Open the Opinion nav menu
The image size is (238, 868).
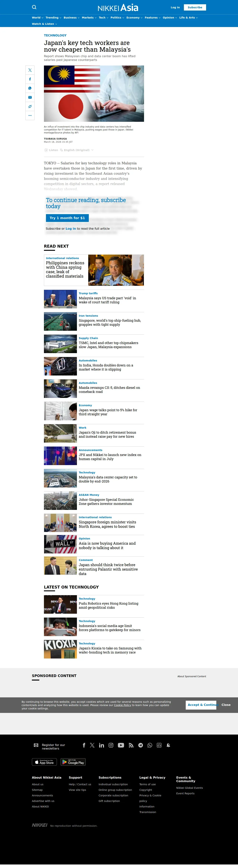[170, 18]
